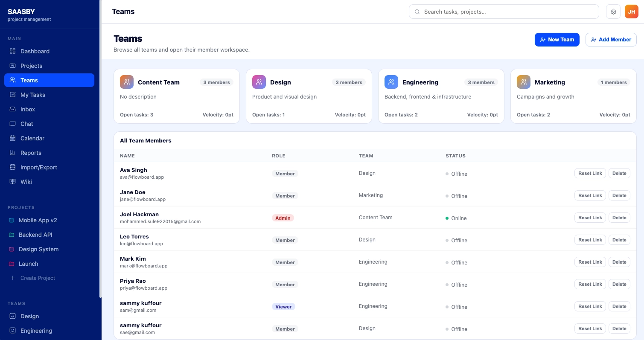Open the Inbox via its sidebar icon
The height and width of the screenshot is (340, 644).
point(12,109)
